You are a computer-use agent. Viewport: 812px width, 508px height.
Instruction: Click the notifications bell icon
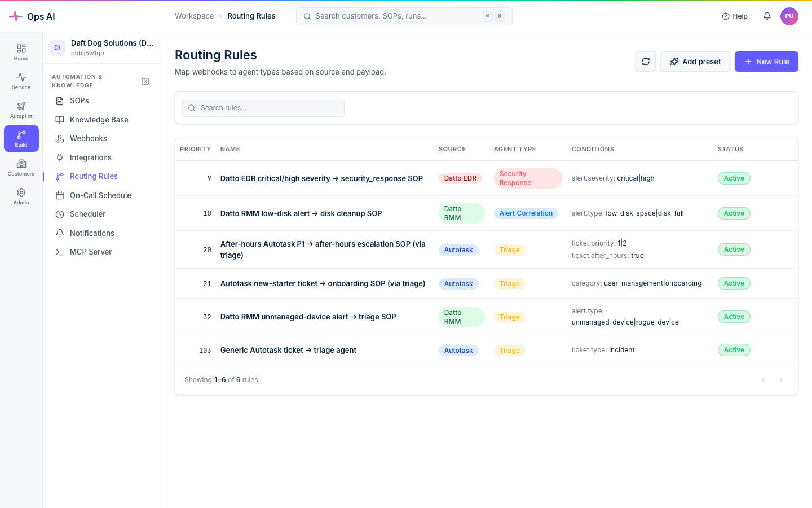pos(767,16)
